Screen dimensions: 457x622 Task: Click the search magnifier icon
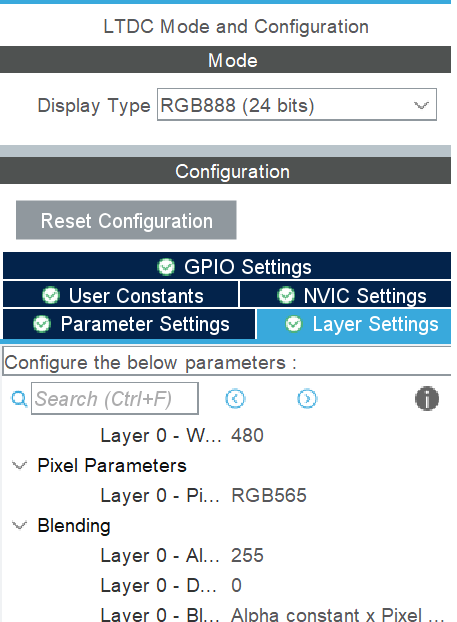pos(19,399)
